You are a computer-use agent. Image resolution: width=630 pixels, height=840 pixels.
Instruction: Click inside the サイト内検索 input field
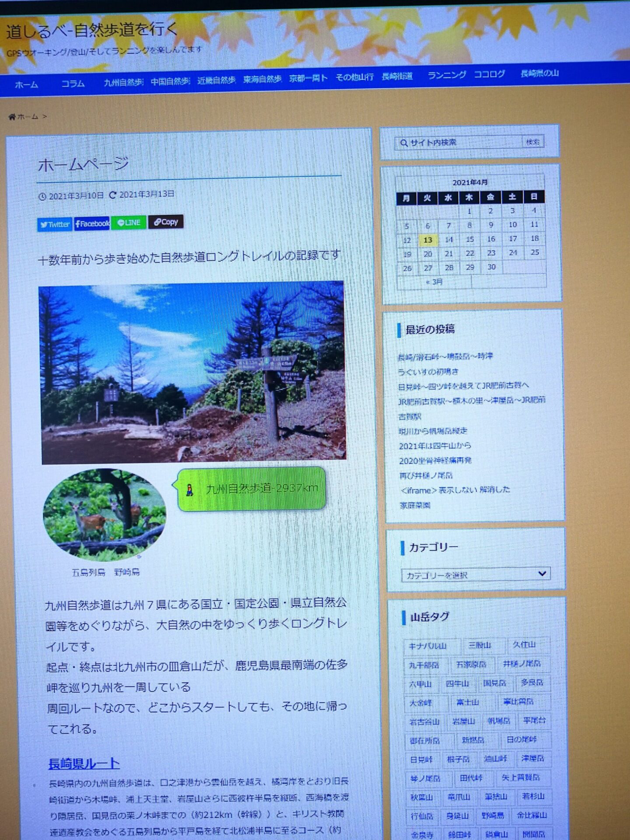coord(458,143)
